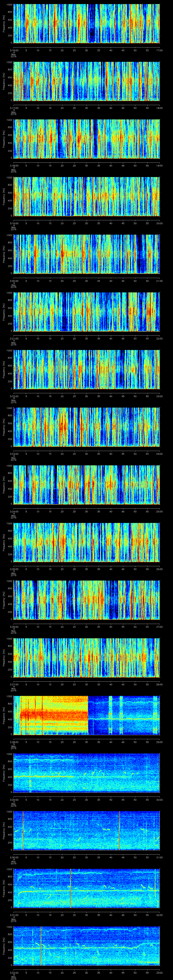The width and height of the screenshot is (173, 980).
Task: Click the '18:00' end time label
Action: pyautogui.click(x=159, y=108)
